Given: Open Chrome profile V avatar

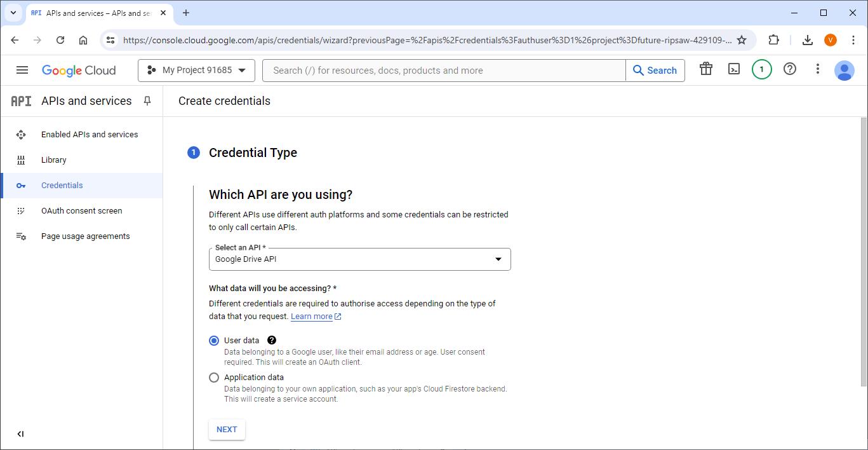Looking at the screenshot, I should click(831, 40).
